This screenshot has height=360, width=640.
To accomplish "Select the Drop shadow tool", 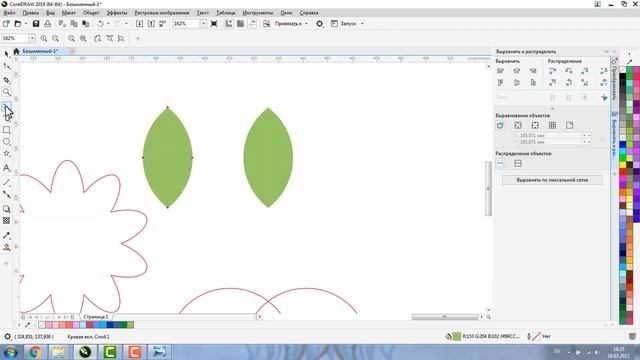I will click(x=7, y=209).
